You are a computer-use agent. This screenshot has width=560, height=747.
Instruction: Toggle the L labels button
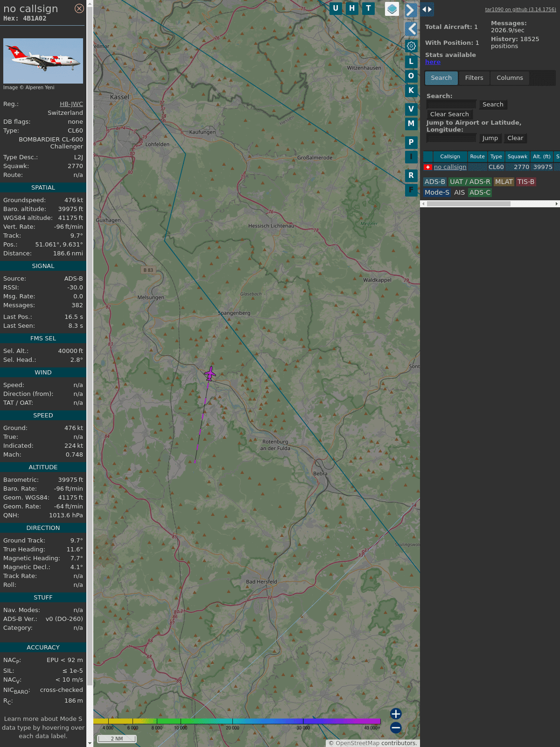pos(411,62)
